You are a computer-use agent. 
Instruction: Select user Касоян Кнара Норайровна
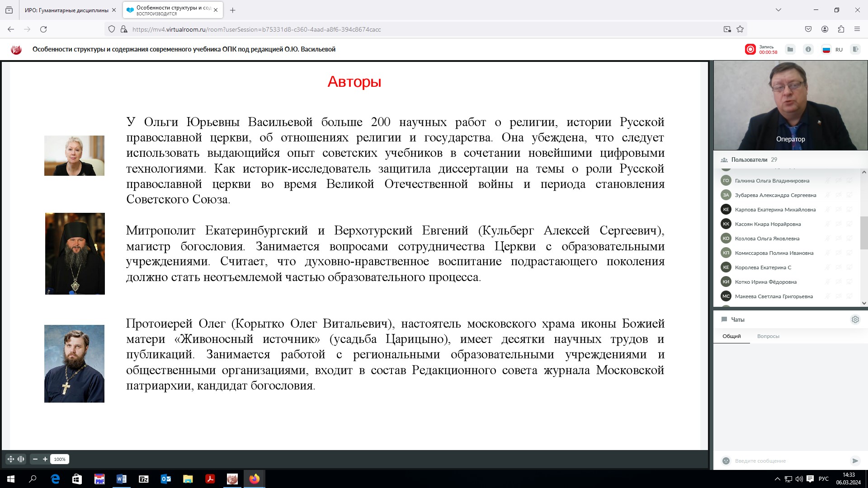click(768, 224)
